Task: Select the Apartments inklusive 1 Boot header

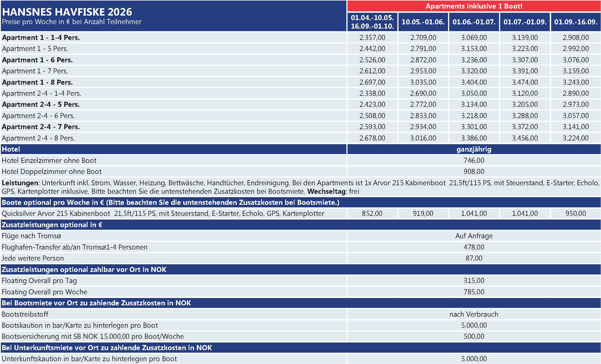Action: click(x=474, y=6)
